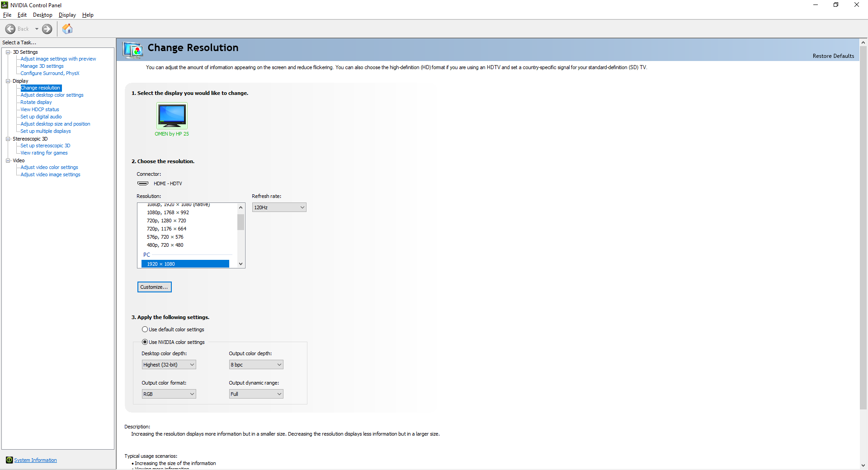Open the Back history dropdown arrow
This screenshot has width=868, height=470.
(x=37, y=29)
